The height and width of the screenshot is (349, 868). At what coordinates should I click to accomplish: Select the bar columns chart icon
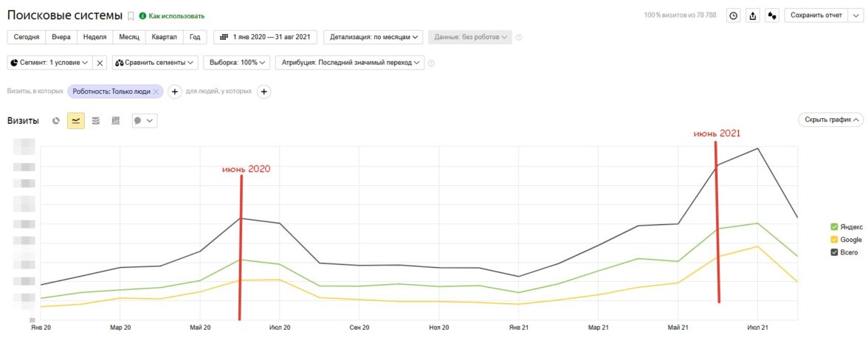[116, 121]
